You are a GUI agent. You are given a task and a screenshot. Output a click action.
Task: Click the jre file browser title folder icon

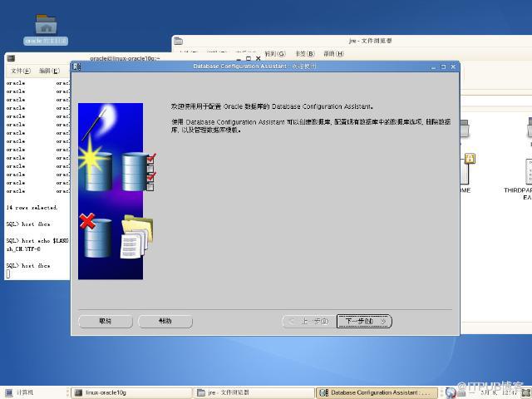[178, 41]
